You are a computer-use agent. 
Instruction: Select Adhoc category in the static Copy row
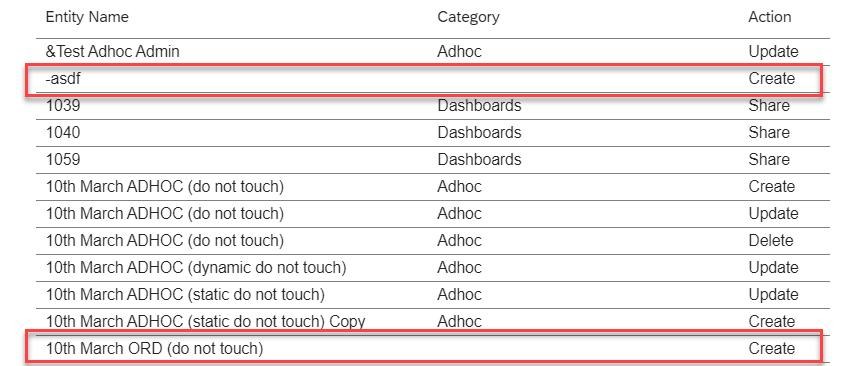click(459, 321)
